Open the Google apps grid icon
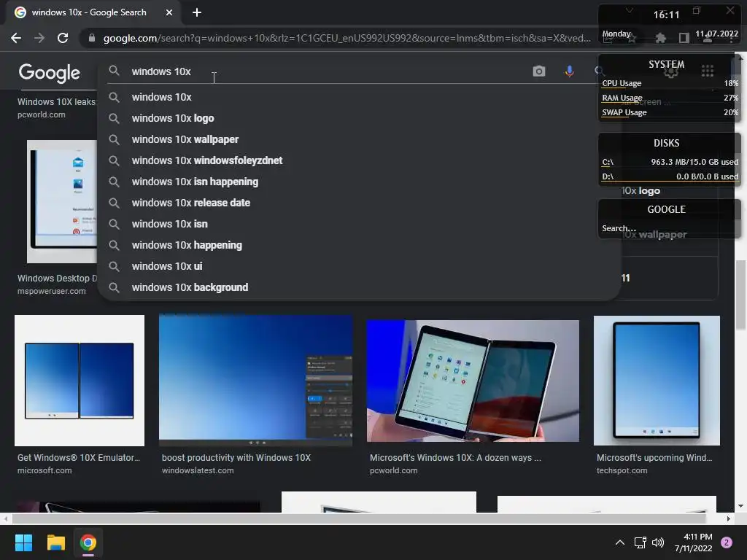Screen dimensions: 747x560 [x=708, y=71]
